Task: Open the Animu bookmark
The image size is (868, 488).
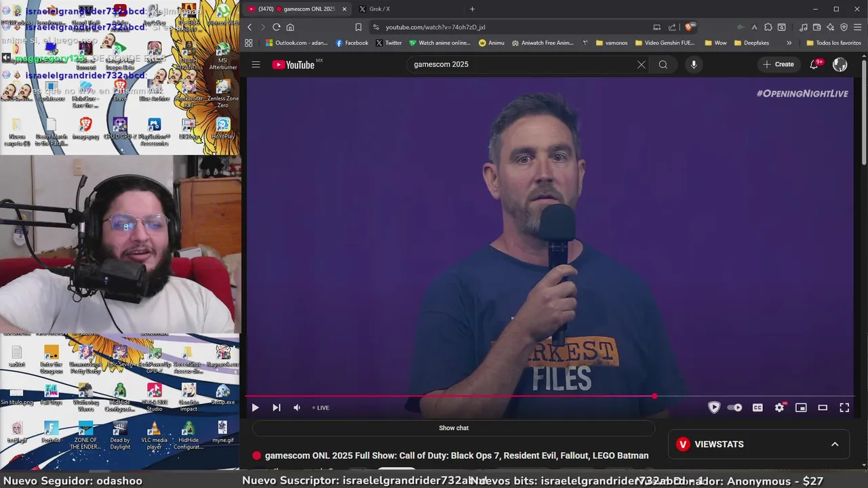Action: pyautogui.click(x=492, y=43)
